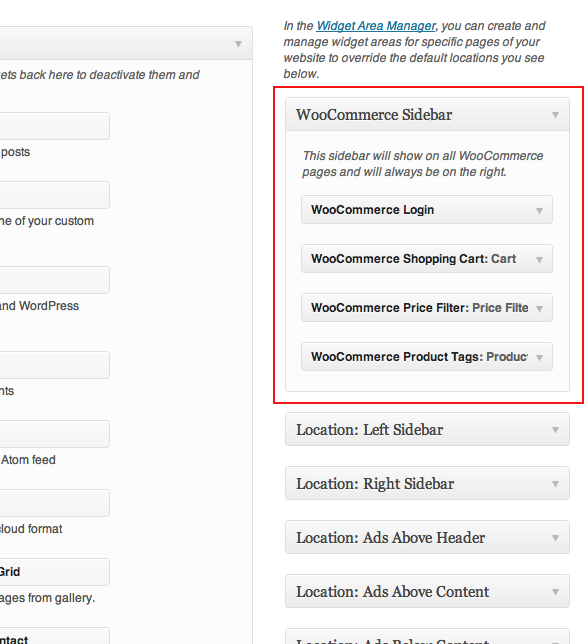The width and height of the screenshot is (588, 644).
Task: Collapse the WooCommerce Sidebar arrow
Action: pos(555,115)
